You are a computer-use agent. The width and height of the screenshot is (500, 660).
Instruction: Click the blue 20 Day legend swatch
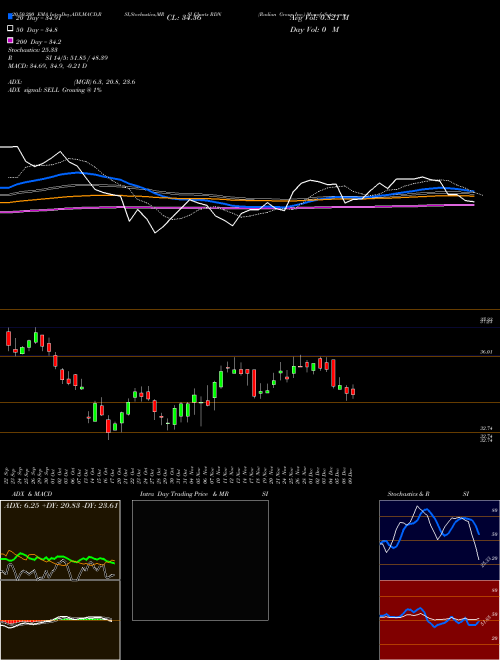click(11, 16)
